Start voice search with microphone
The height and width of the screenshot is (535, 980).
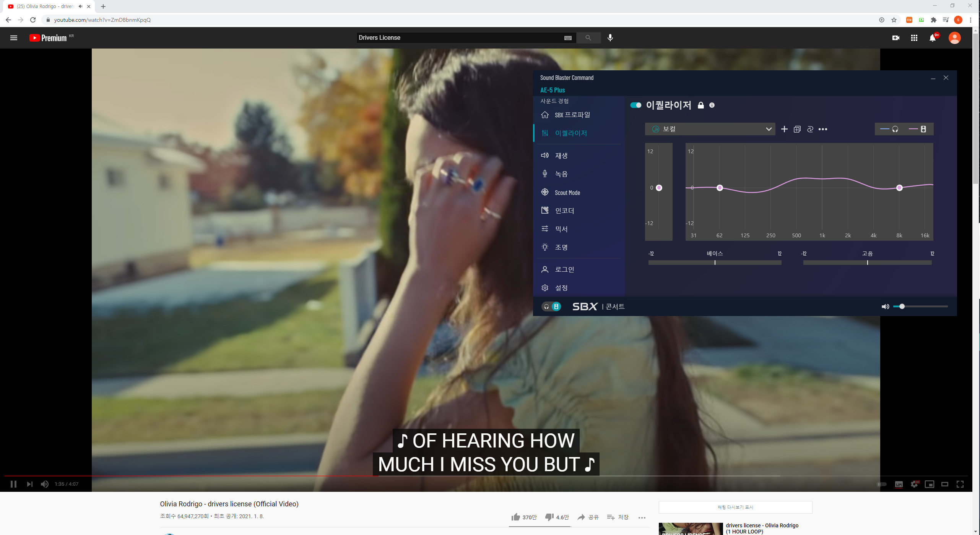(x=610, y=38)
